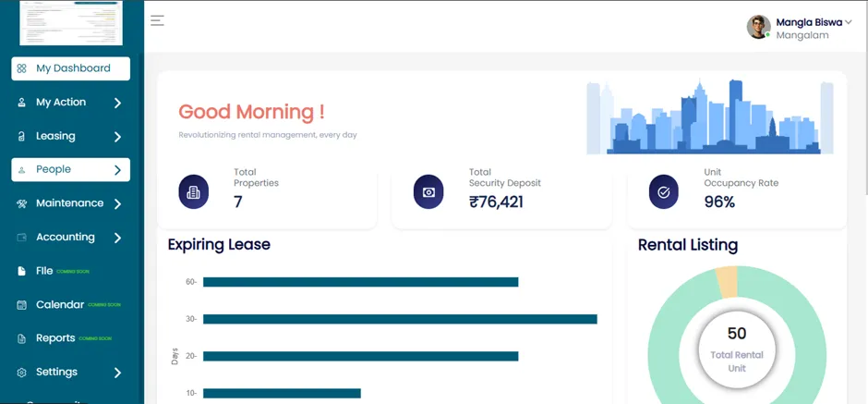Screen dimensions: 868x404
Task: Click the ₹76,421 security deposit value
Action: coord(496,202)
